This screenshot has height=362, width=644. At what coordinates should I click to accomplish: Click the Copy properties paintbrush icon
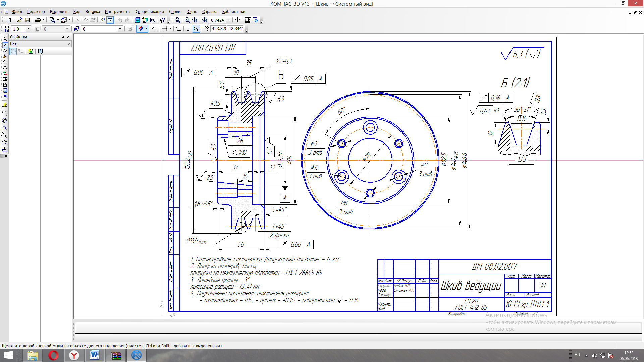103,20
